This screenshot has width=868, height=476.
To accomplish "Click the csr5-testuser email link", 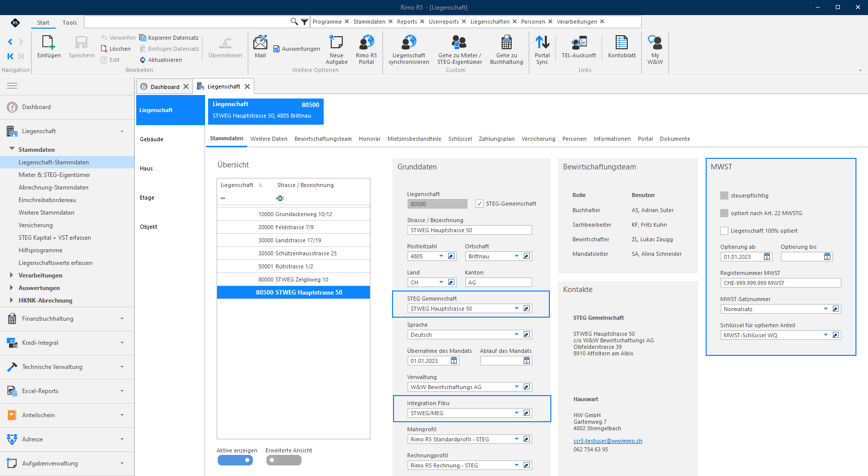I will point(608,441).
